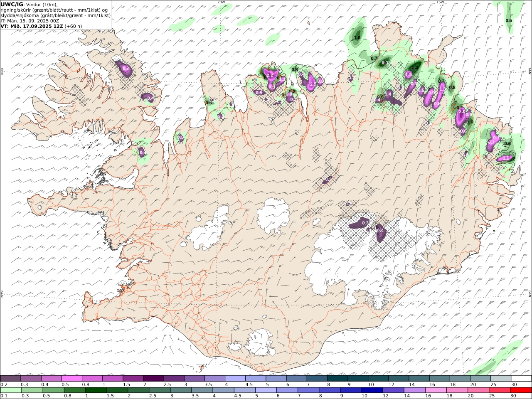The width and height of the screenshot is (532, 399).
Task: Select the snow-scale swatch between 2 and 2.5
Action: coord(153,378)
